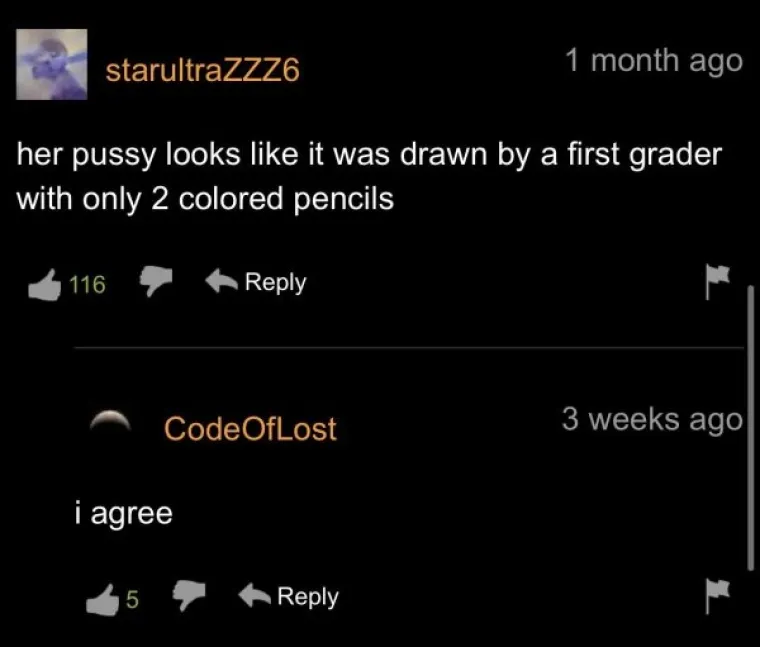Click the Reply text beside the 116 count

275,283
